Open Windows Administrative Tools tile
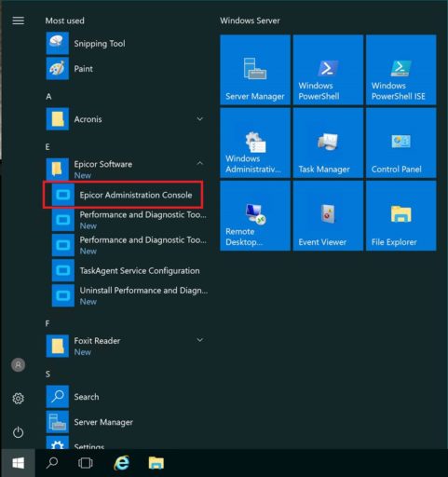The height and width of the screenshot is (477, 448). point(255,143)
